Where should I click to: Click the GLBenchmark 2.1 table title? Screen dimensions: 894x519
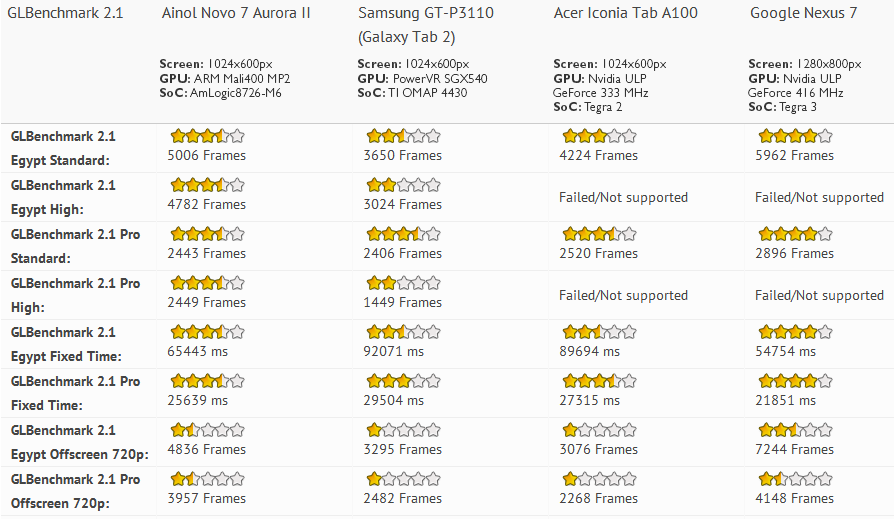[65, 14]
